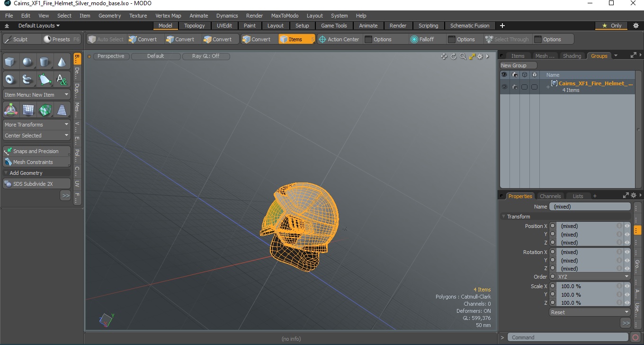The image size is (644, 345).
Task: Toggle render camera of Cairns_XF1_Fire_Helmet group
Action: point(514,87)
